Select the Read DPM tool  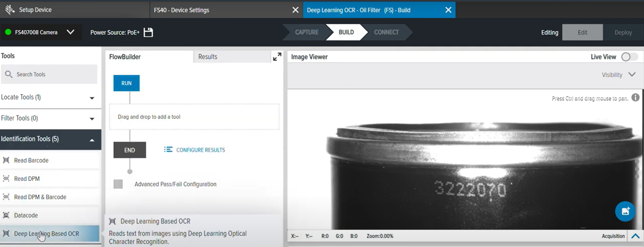(27, 179)
